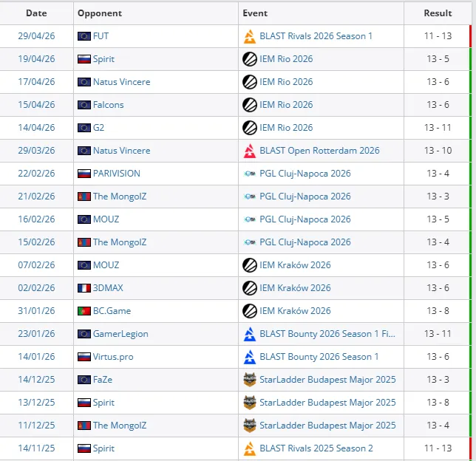The image size is (476, 461).
Task: Open the 29/04/26 match date link
Action: point(36,36)
